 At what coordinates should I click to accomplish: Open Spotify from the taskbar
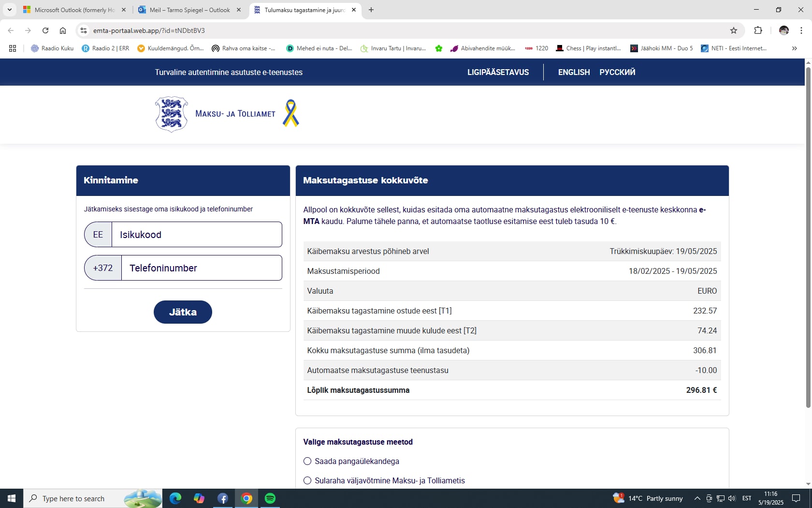270,498
